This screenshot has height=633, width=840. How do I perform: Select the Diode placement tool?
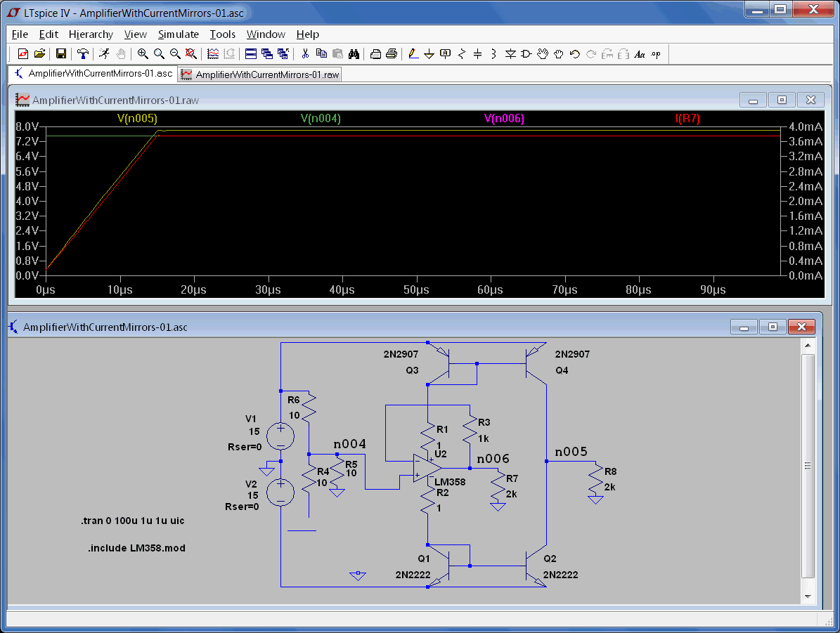(510, 54)
